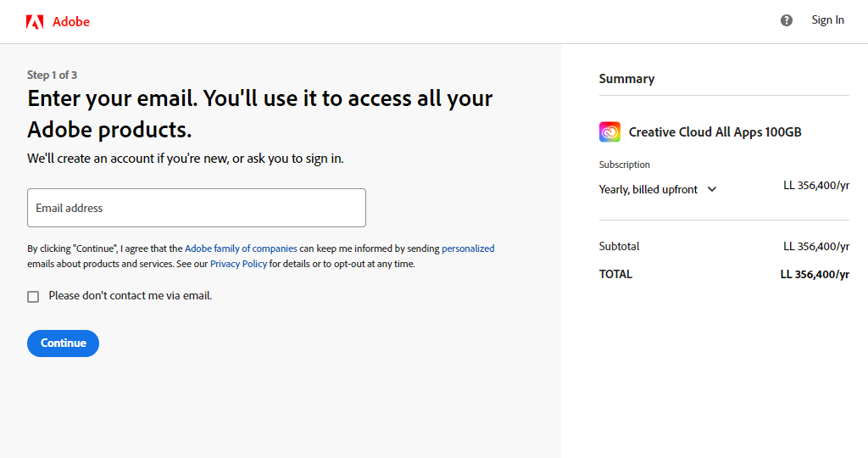The height and width of the screenshot is (458, 868).
Task: Open the Privacy Policy link
Action: 238,264
